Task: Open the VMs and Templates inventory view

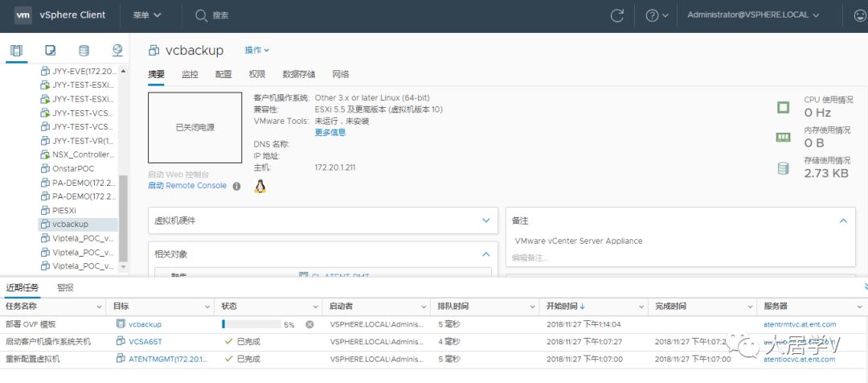Action: tap(51, 51)
